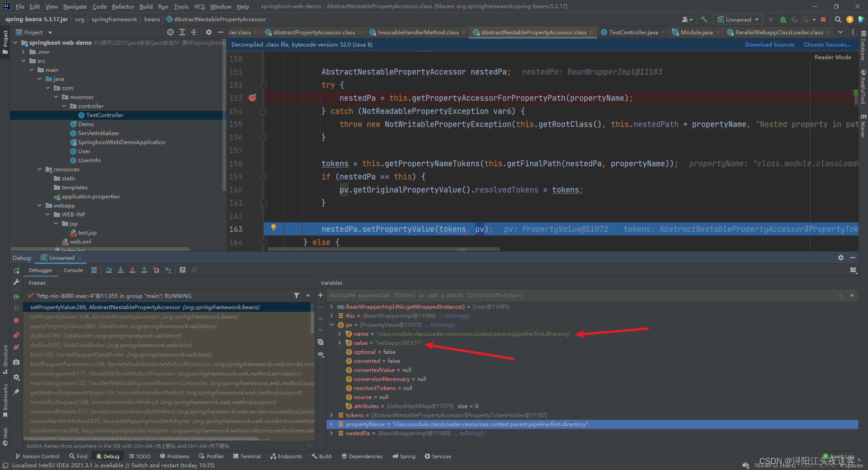868x470 pixels.
Task: Open Problems tool window button
Action: (x=175, y=456)
